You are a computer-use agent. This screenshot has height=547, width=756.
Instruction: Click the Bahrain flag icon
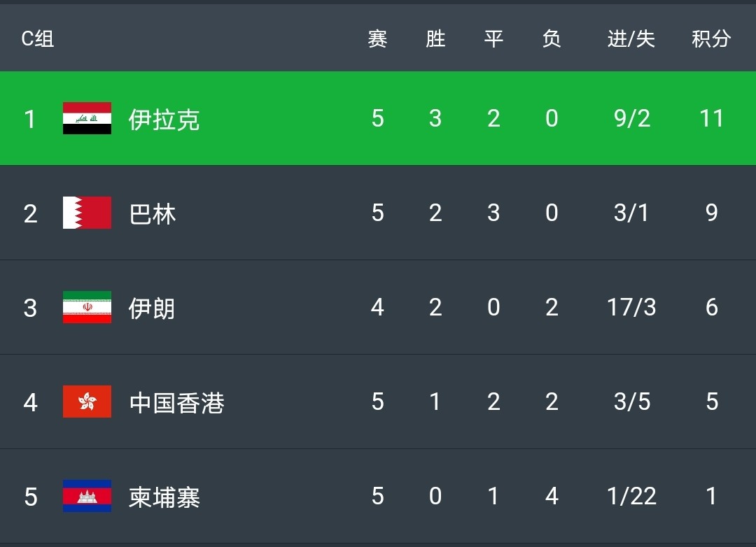(87, 213)
